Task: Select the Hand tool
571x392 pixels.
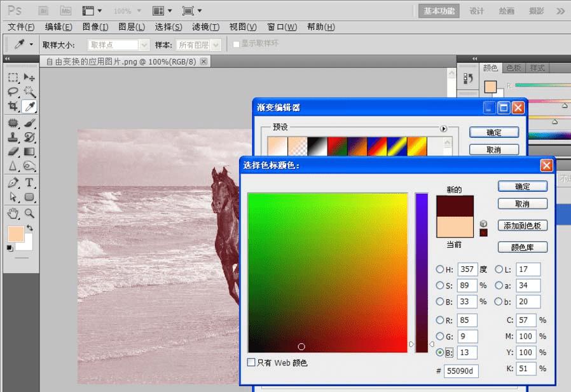Action: click(x=13, y=213)
